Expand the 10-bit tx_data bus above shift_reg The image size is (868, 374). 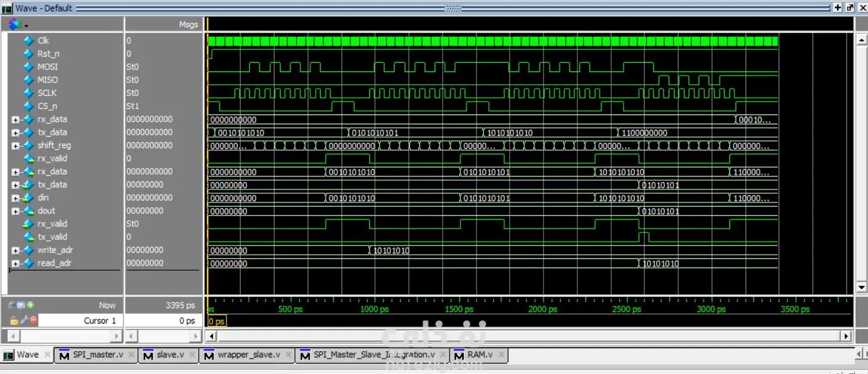coord(15,133)
